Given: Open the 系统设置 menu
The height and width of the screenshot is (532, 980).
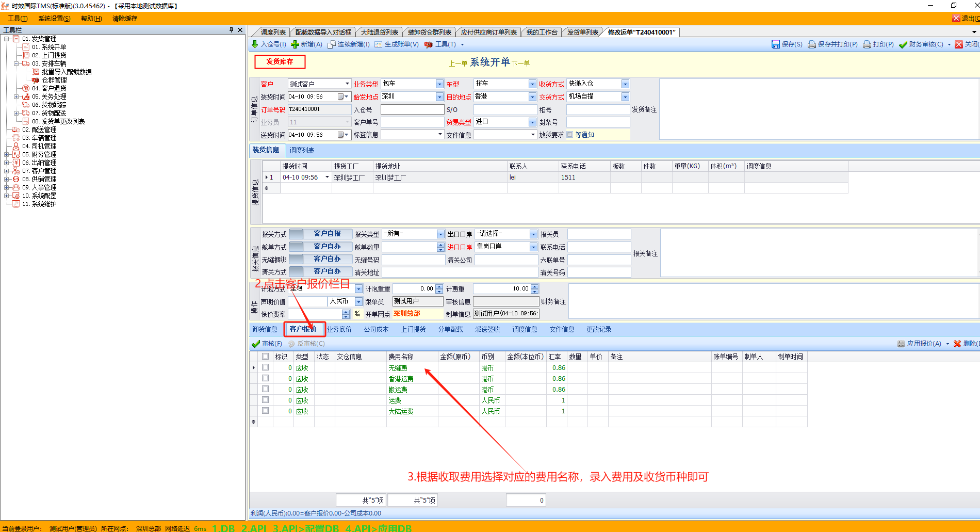Looking at the screenshot, I should 54,19.
